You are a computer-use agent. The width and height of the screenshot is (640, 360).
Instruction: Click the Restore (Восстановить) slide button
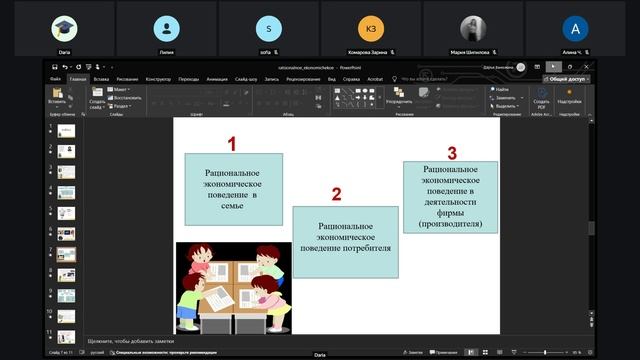click(124, 98)
